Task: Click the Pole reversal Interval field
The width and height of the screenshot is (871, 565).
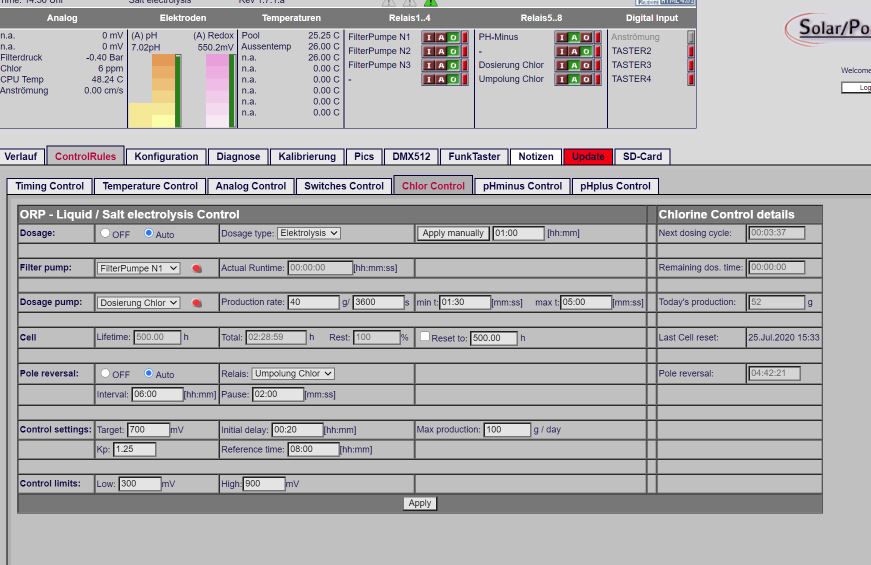Action: coord(157,394)
